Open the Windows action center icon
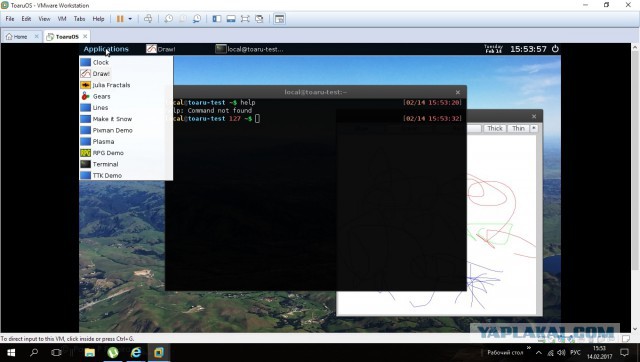This screenshot has width=640, height=362. pyautogui.click(x=624, y=352)
